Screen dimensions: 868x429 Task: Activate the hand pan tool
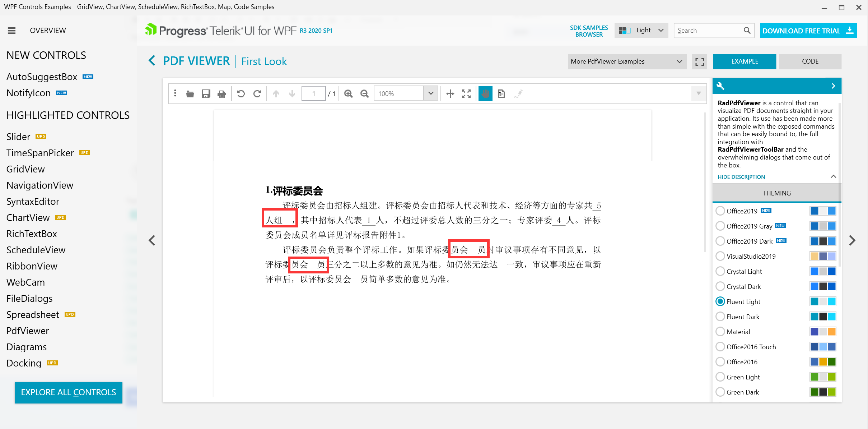(485, 94)
